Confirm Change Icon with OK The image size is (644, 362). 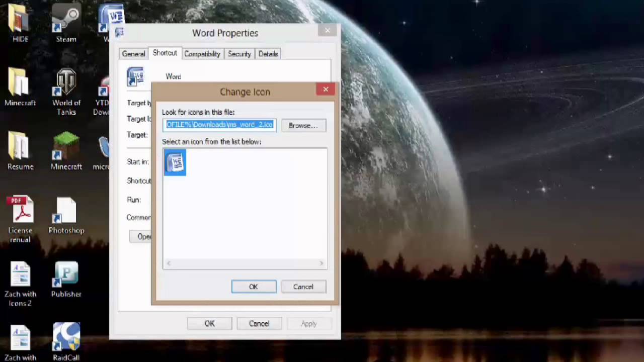point(254,287)
